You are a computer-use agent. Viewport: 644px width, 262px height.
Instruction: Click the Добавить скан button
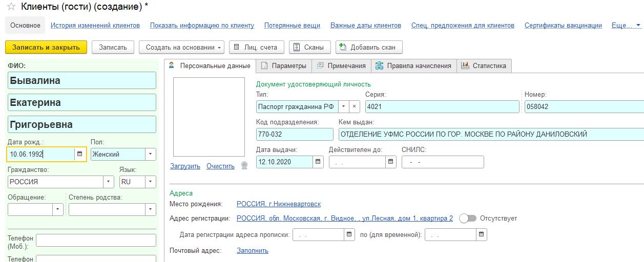click(369, 47)
